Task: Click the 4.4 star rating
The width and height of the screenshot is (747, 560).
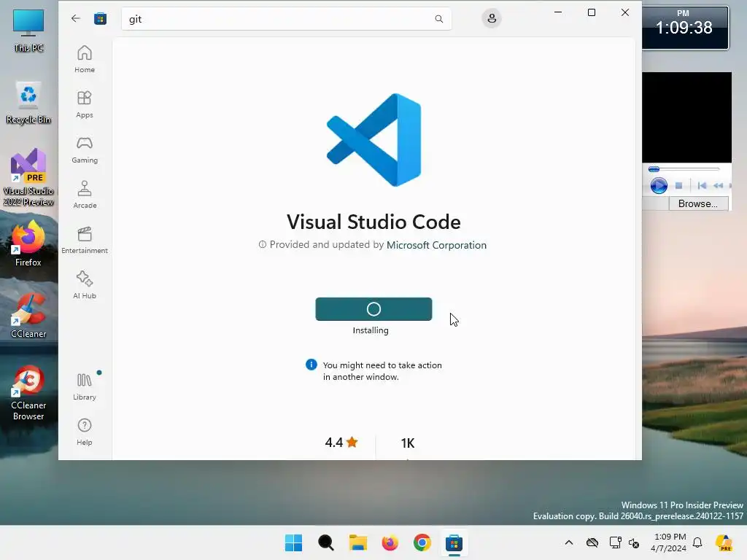Action: click(x=341, y=443)
